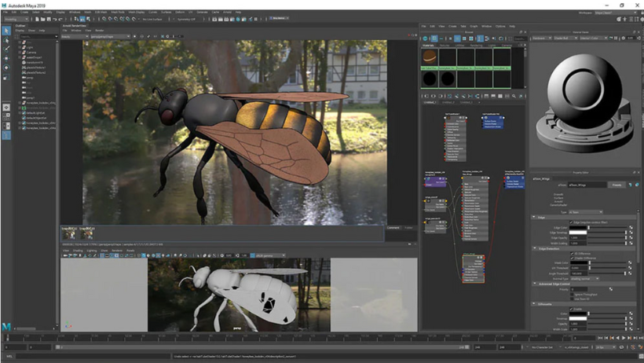Click the Symmetry Off button
644x363 pixels.
click(186, 19)
